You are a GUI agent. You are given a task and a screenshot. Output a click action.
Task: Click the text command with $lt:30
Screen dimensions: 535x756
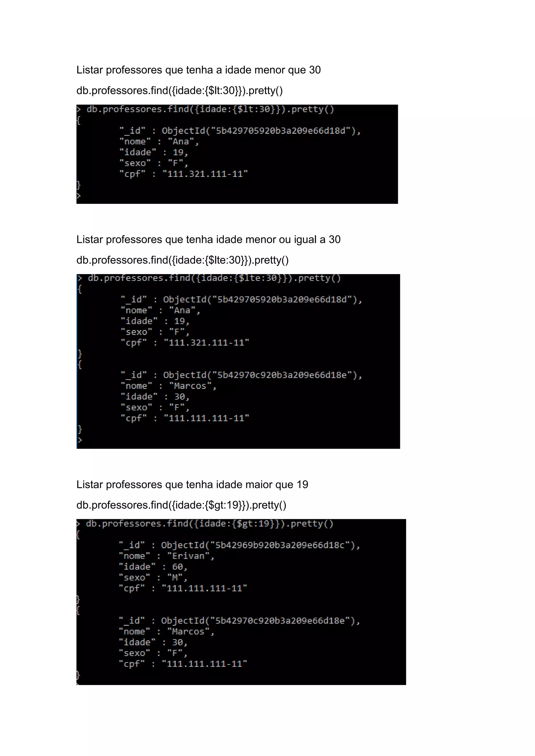(179, 91)
